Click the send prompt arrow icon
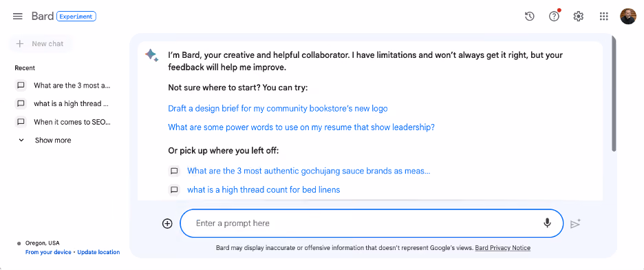The image size is (644, 270). pos(575,224)
